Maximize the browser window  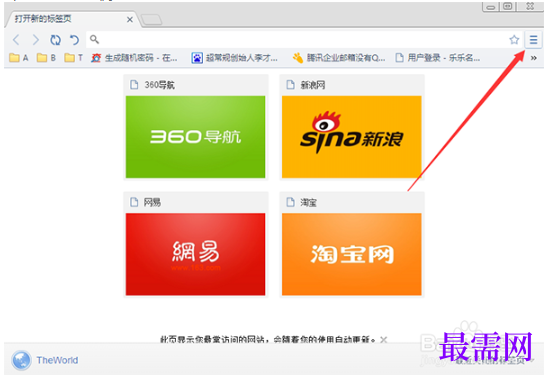[x=508, y=7]
